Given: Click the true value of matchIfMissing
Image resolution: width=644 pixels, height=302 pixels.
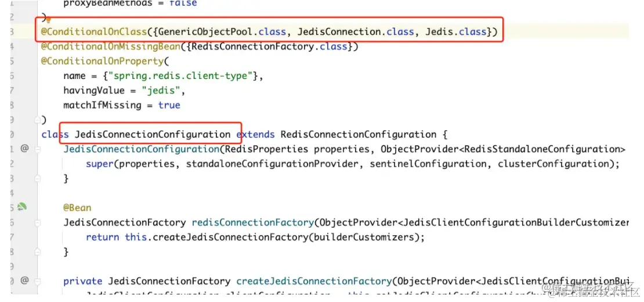Looking at the screenshot, I should click(169, 105).
